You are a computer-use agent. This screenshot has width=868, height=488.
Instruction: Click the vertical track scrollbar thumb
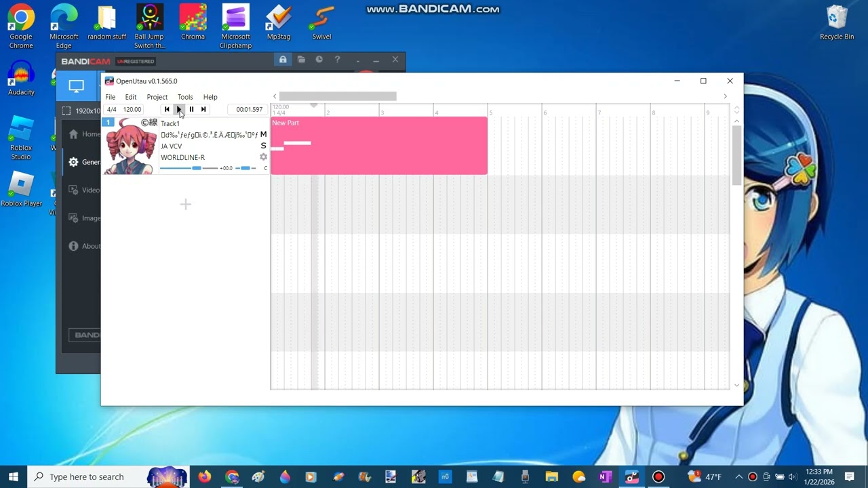(737, 155)
